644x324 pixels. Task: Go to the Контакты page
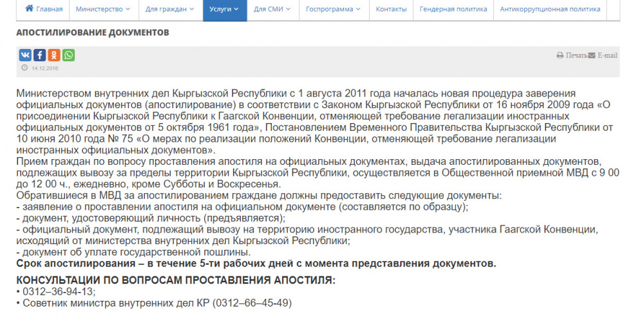(x=391, y=9)
